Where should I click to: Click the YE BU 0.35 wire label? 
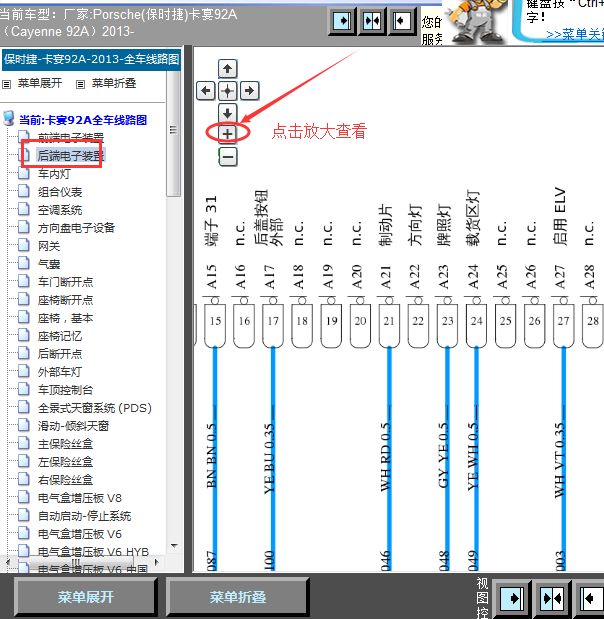269,458
